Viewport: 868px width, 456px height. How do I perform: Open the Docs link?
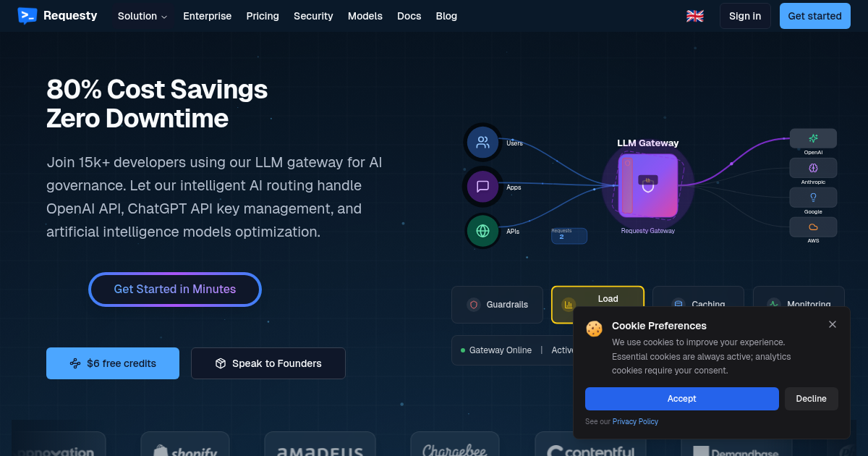tap(409, 16)
